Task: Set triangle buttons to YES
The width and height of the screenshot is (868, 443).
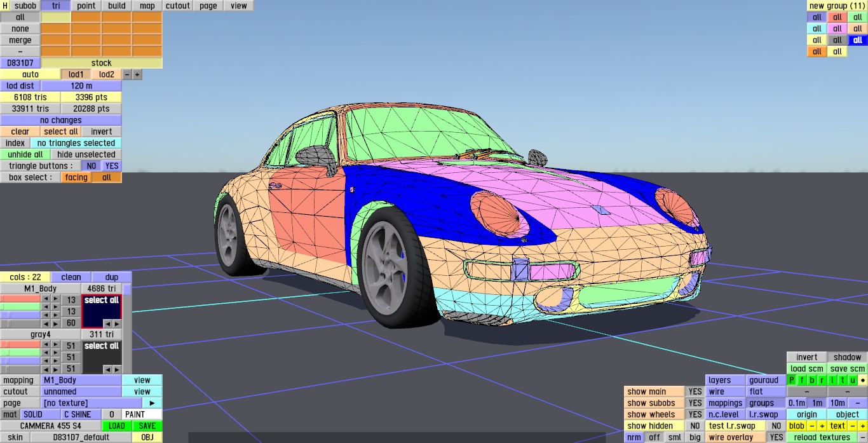Action: coord(112,166)
